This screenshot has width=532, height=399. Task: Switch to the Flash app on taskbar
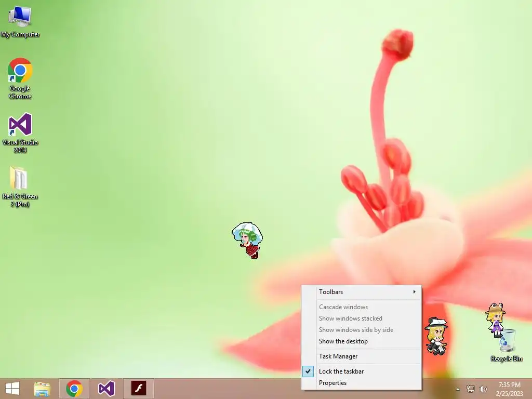pyautogui.click(x=138, y=389)
